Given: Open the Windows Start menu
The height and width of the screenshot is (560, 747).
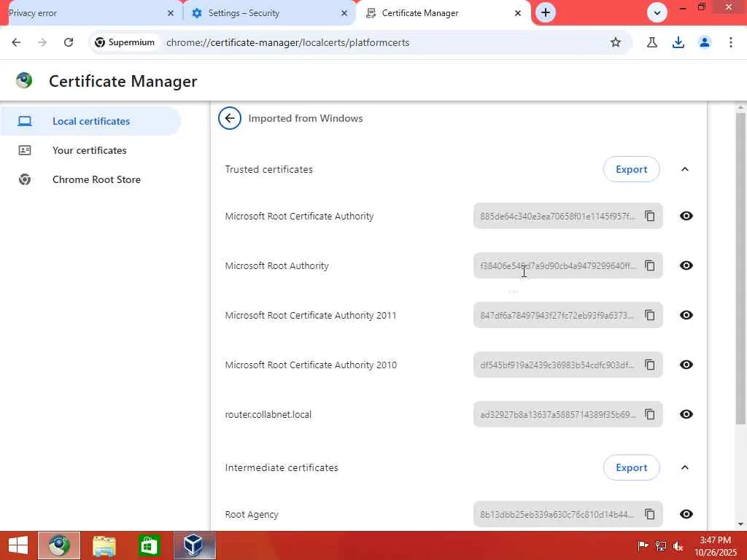Looking at the screenshot, I should click(x=18, y=545).
